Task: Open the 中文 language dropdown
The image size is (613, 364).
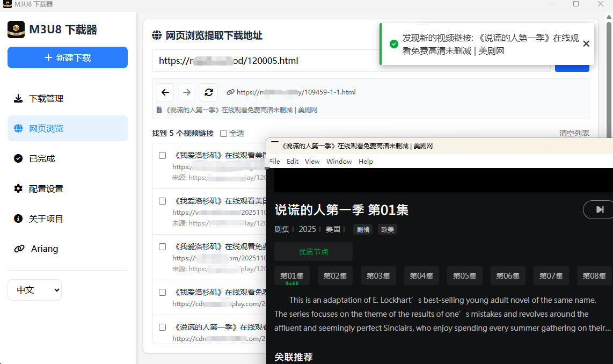Action: click(34, 289)
